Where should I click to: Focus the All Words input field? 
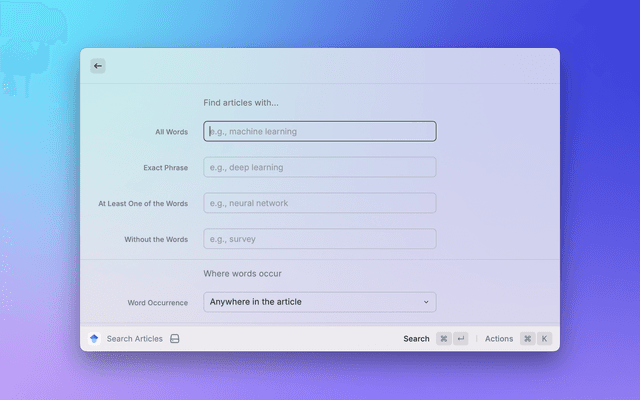click(x=320, y=131)
